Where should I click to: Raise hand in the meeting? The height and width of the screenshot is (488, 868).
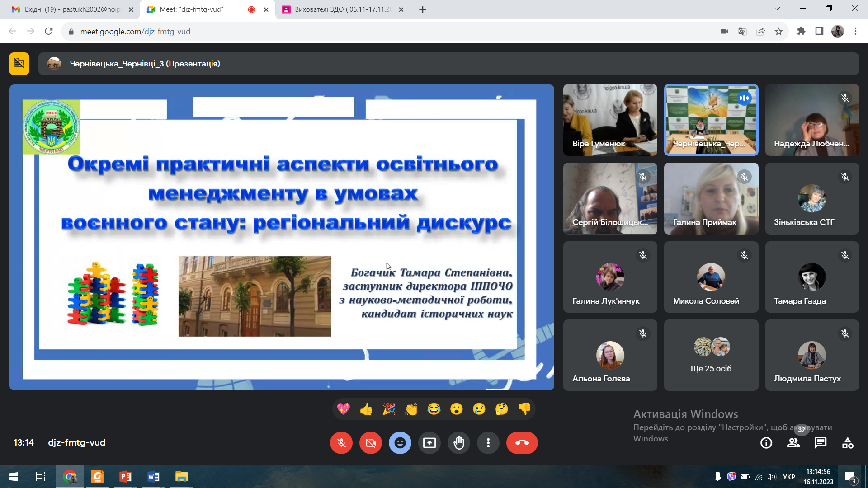[459, 443]
